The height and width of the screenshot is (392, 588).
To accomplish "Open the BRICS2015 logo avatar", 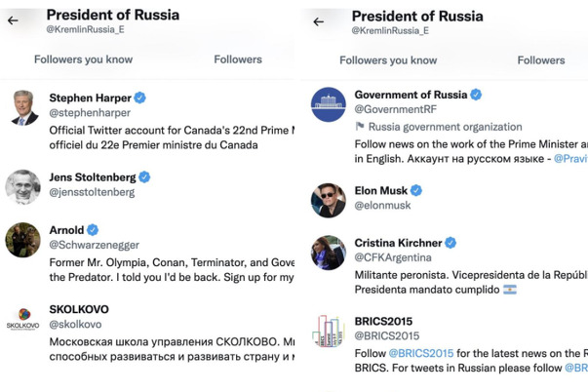I will (328, 331).
